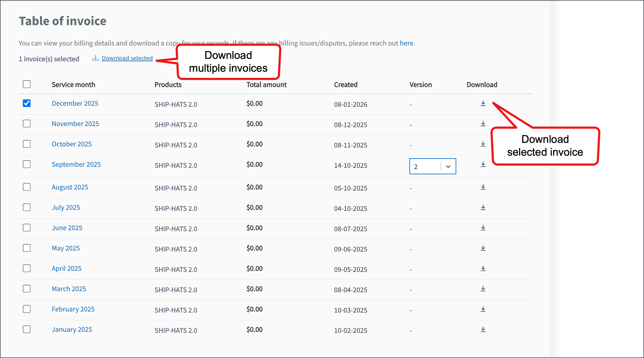
Task: Click the Created column header
Action: 346,85
